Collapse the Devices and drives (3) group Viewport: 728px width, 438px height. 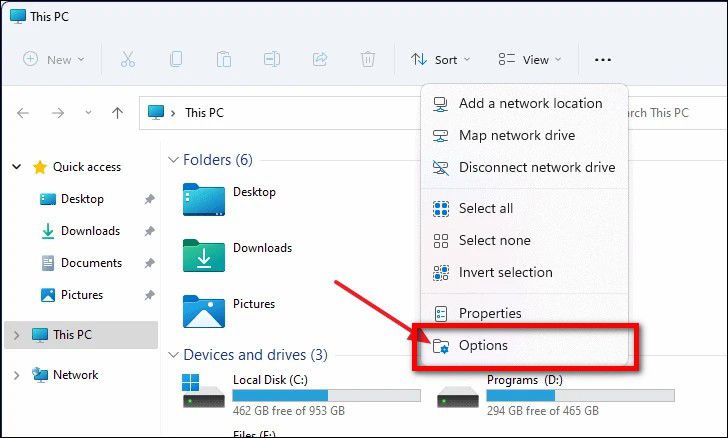[x=173, y=355]
